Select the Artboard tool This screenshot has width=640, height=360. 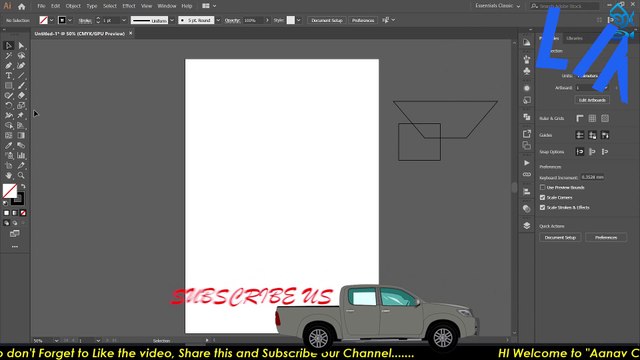(9, 165)
